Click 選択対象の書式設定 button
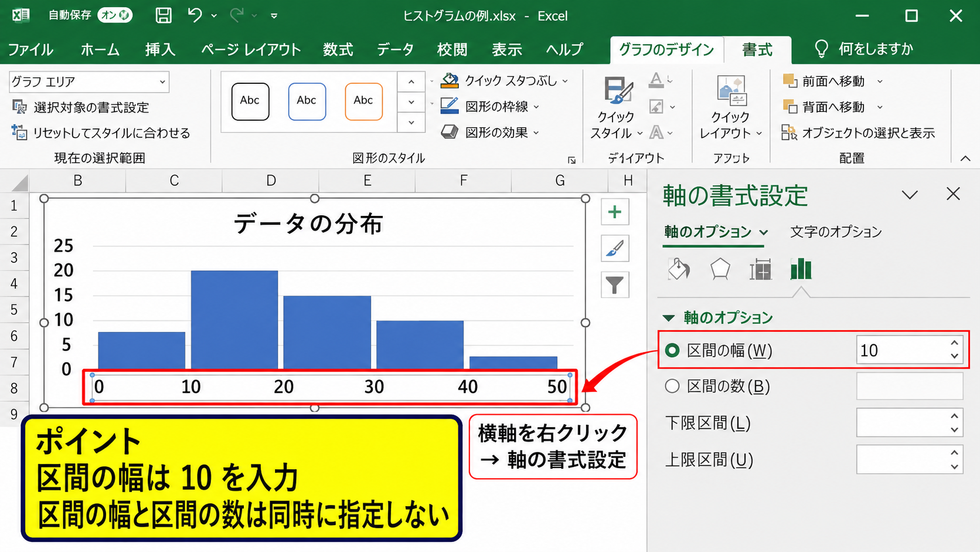This screenshot has height=552, width=980. pyautogui.click(x=81, y=107)
